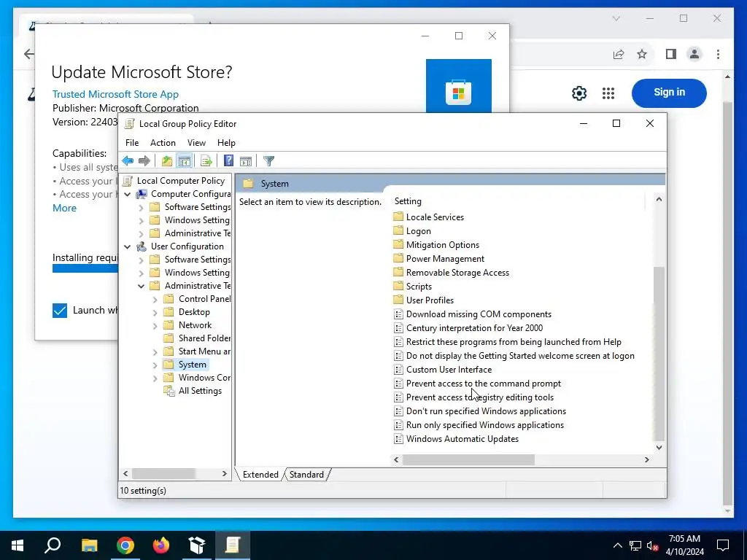Open the Action menu
This screenshot has height=560, width=747.
click(163, 143)
